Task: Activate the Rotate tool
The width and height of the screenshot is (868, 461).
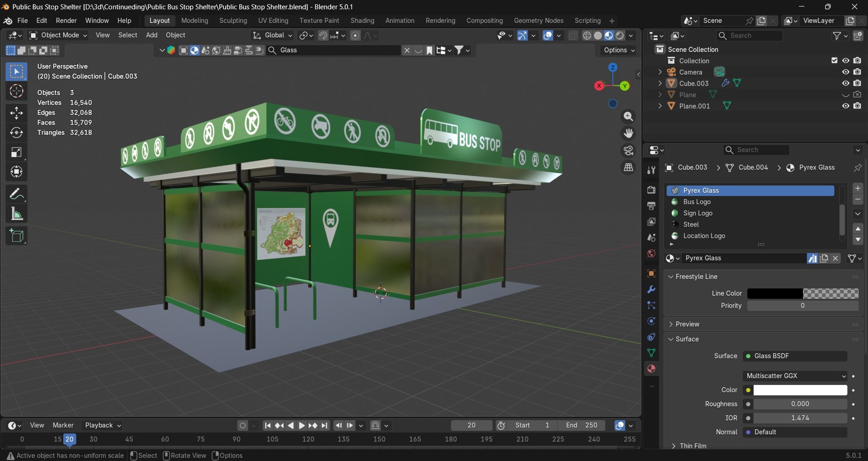Action: [17, 133]
